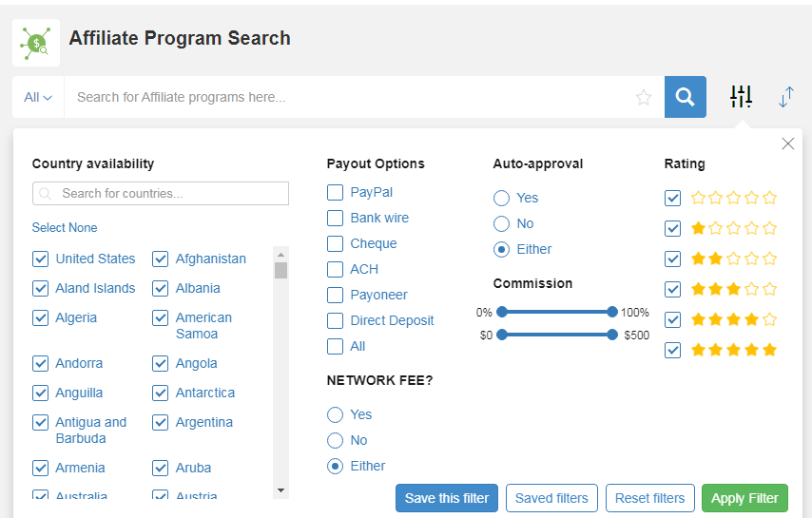Viewport: 812px width, 518px height.
Task: Uncheck the zero-star rating checkbox
Action: (672, 198)
